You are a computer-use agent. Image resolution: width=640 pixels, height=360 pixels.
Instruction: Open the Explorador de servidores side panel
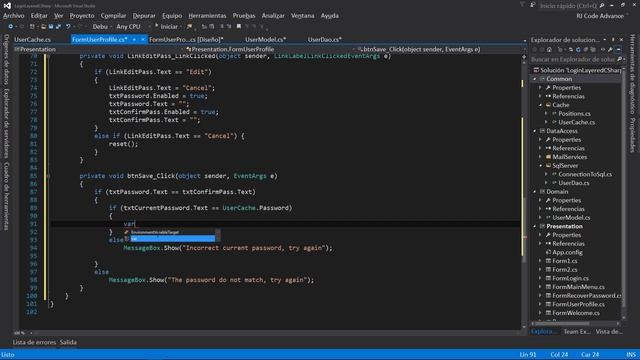(x=6, y=123)
